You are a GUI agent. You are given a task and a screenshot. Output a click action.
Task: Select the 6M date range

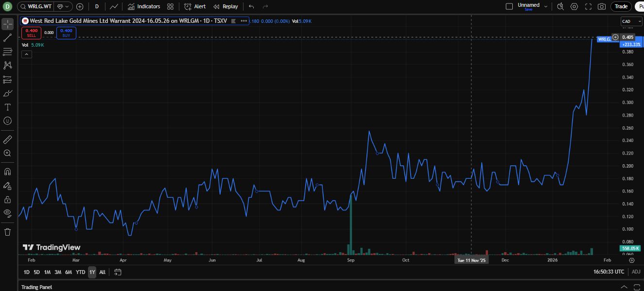[69, 272]
